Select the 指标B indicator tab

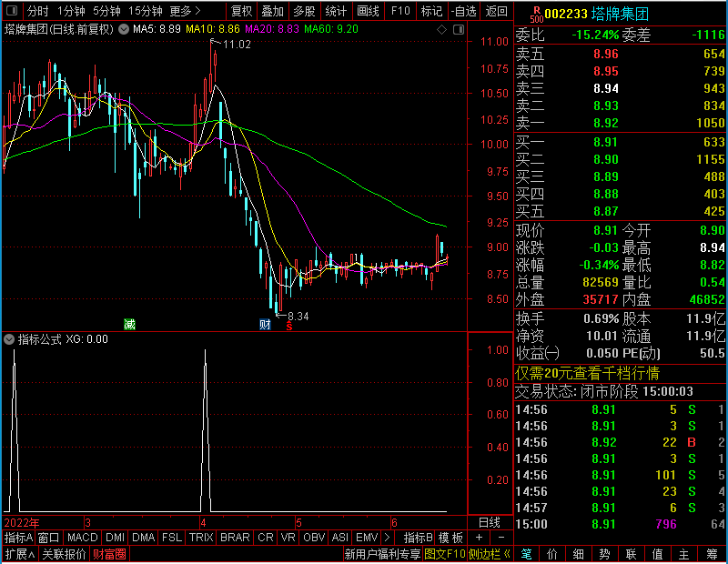pos(419,538)
